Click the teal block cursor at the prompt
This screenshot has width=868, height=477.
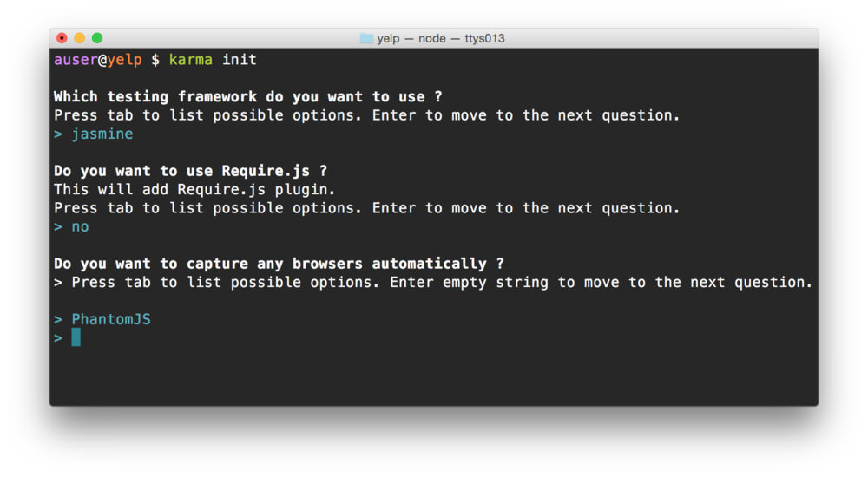tap(76, 337)
